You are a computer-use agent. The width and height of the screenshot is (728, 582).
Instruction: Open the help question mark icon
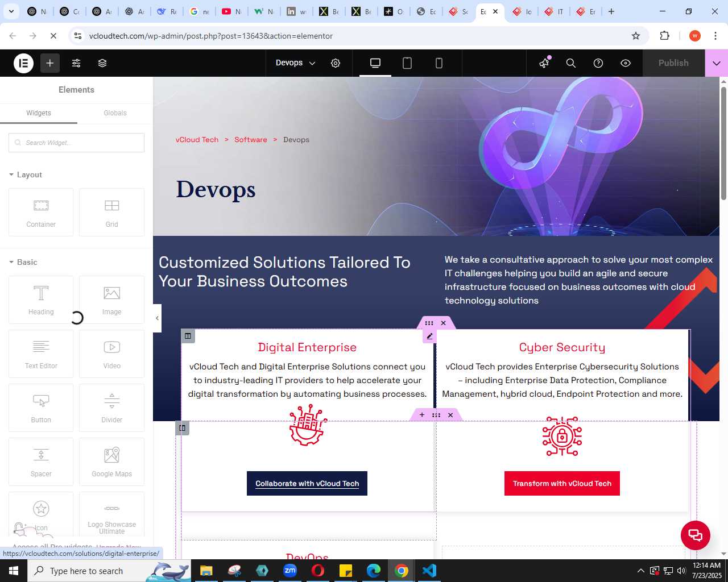click(598, 63)
